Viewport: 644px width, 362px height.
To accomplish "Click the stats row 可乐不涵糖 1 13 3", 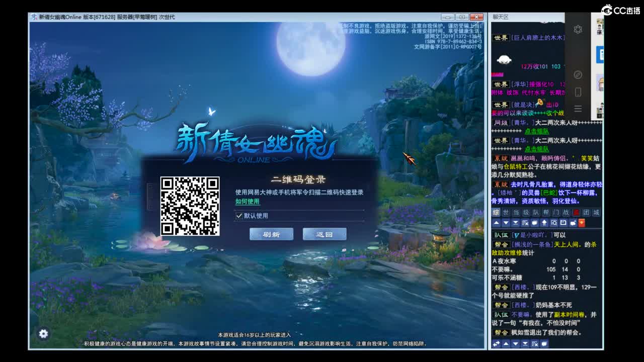I will [x=537, y=278].
